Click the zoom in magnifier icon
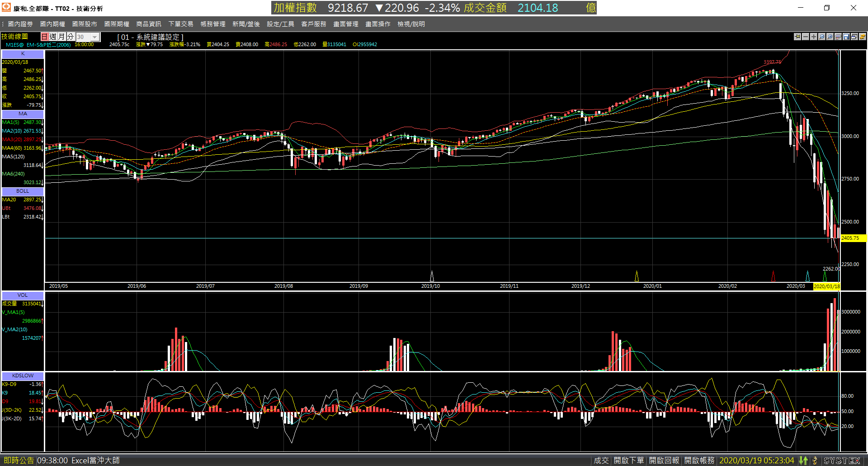Screen dimensions: 868x466 830,37
